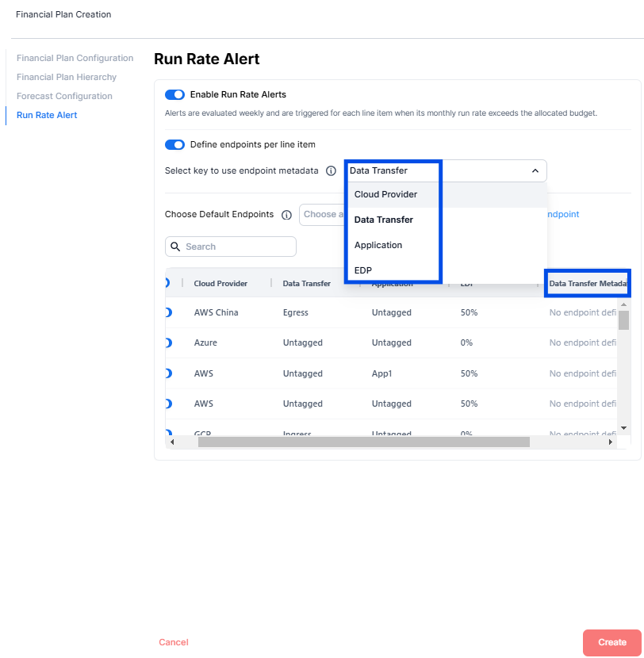Choose Cloud Provider from the dropdown list
This screenshot has height=658, width=644.
385,195
